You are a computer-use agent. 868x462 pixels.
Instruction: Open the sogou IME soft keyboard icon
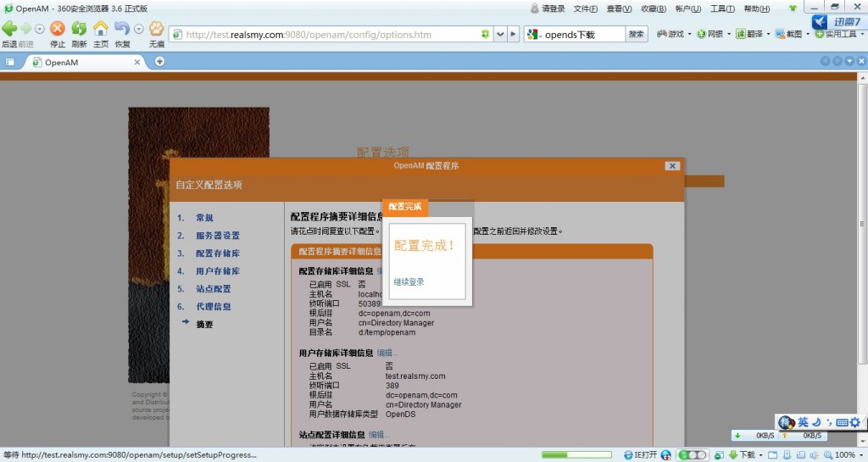coord(842,422)
